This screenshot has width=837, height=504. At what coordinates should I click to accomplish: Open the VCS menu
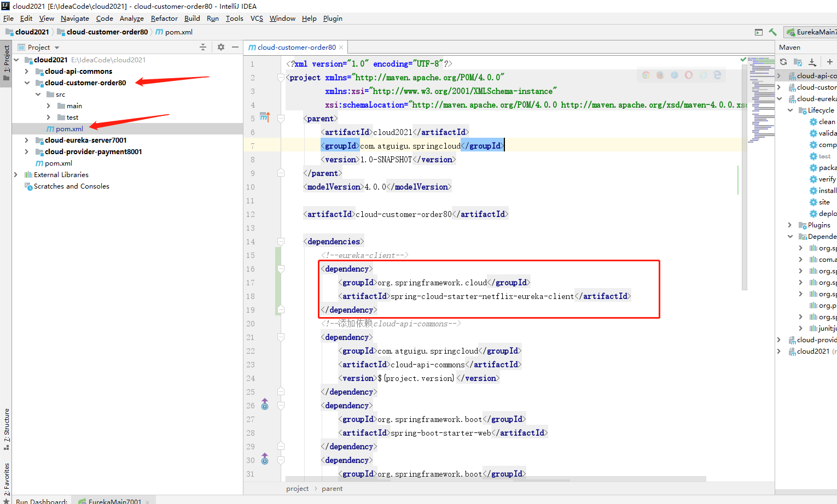click(257, 19)
